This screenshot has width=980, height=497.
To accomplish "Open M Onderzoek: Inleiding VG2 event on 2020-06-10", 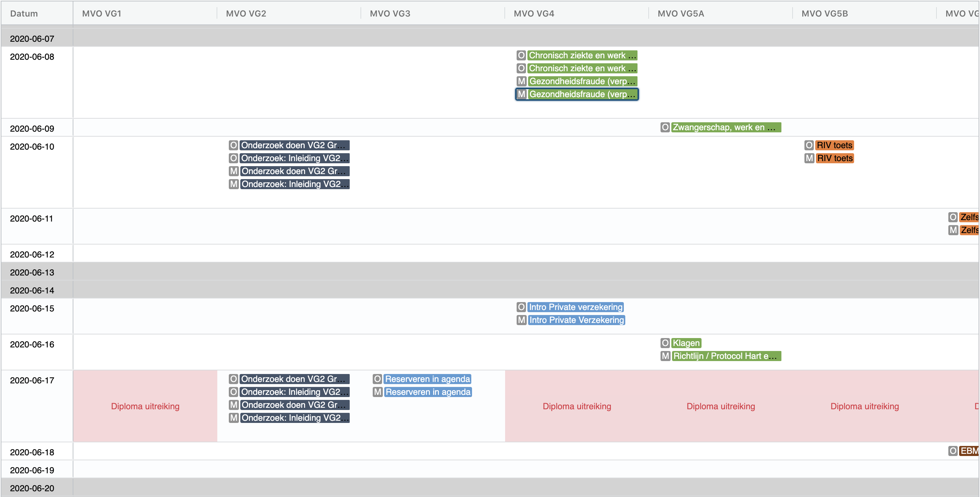I will [x=289, y=184].
